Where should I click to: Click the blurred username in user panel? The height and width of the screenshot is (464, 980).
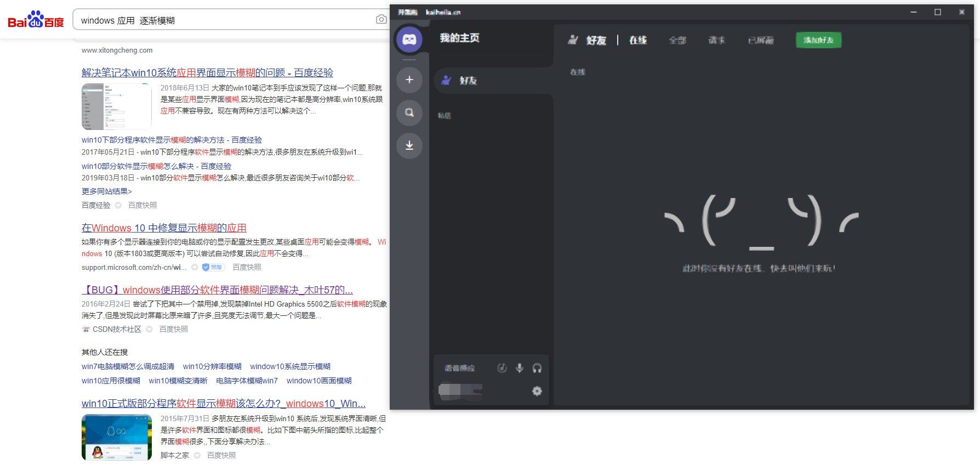(460, 391)
